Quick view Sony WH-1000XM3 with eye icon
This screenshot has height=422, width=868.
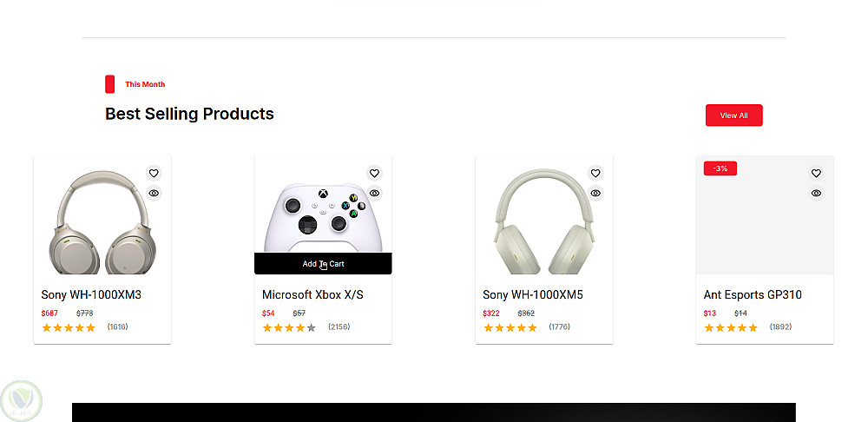point(154,193)
